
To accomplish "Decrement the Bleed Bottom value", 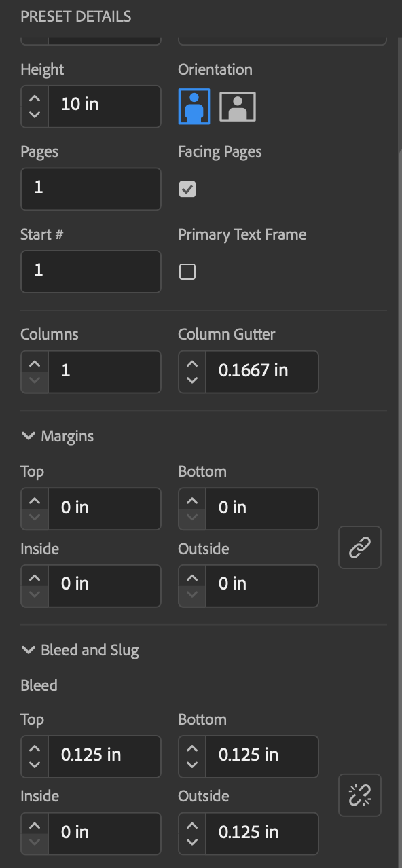I will pyautogui.click(x=191, y=766).
